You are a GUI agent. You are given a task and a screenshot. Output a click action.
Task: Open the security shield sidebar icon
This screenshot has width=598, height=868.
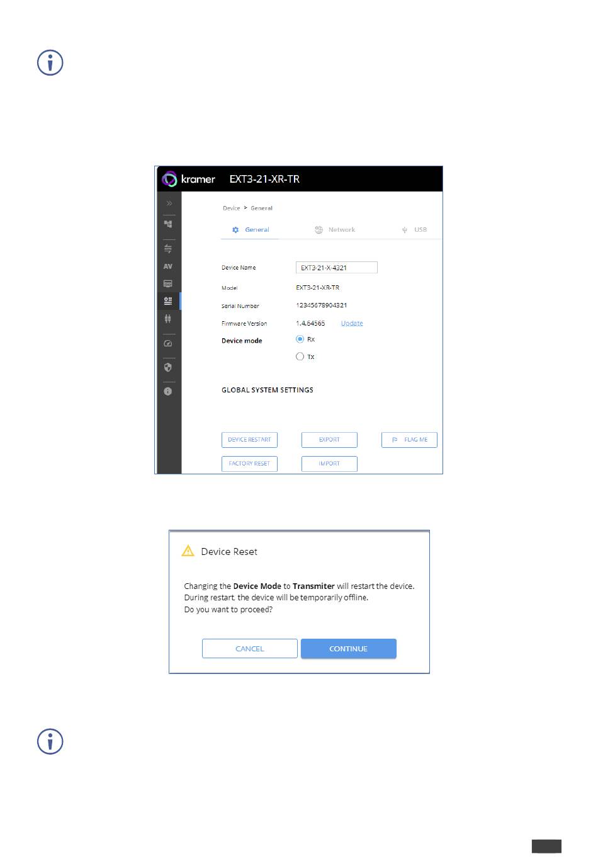pyautogui.click(x=168, y=367)
